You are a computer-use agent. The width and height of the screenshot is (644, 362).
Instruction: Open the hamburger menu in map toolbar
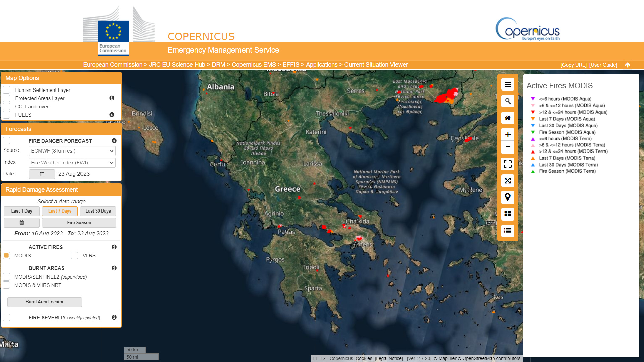click(x=508, y=84)
